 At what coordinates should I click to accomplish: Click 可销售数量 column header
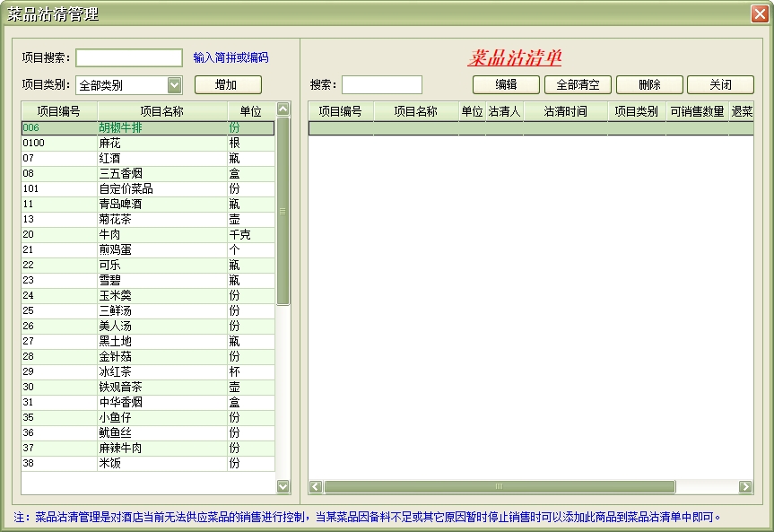pos(696,112)
